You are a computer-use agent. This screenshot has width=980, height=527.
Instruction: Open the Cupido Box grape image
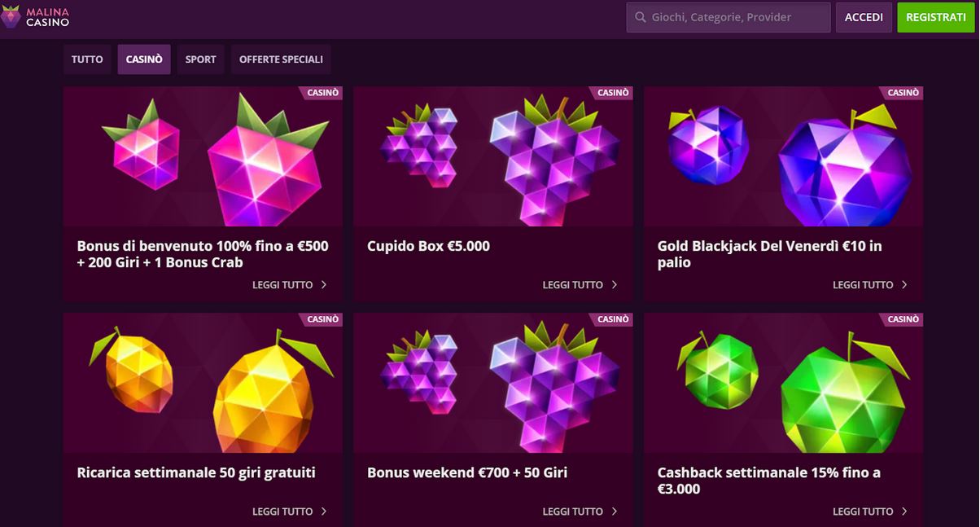pyautogui.click(x=493, y=156)
